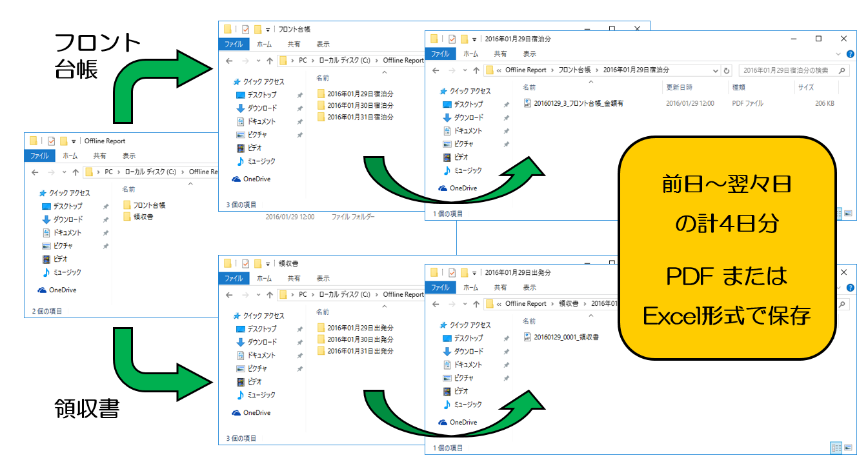This screenshot has width=868, height=473.
Task: Go forward in the 2016年01月29日宿泊分 window
Action: 451,70
